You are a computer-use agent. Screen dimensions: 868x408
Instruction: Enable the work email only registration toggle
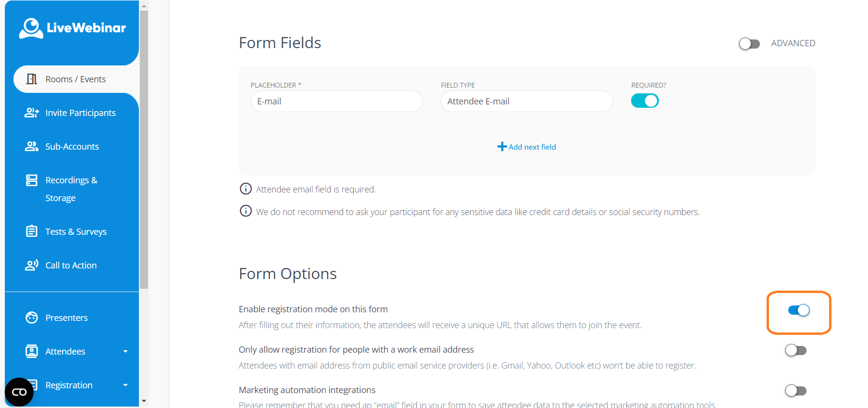point(795,350)
